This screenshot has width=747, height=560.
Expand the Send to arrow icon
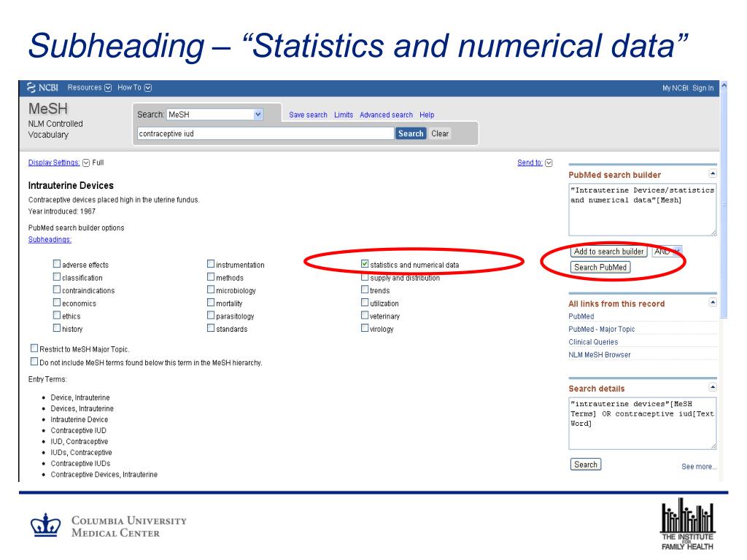(x=549, y=163)
